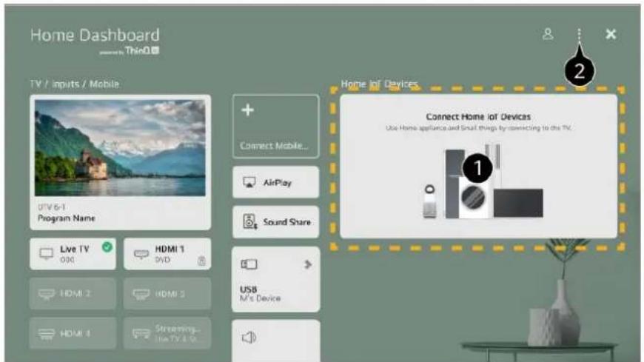Click the AirPlay screen icon
The height and width of the screenshot is (362, 644).
click(249, 182)
